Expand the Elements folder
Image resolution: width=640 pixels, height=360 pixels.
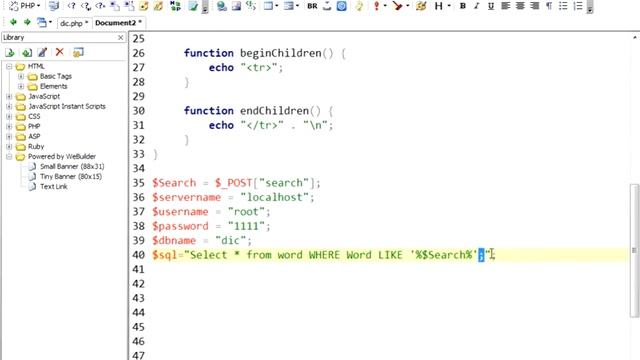point(21,86)
